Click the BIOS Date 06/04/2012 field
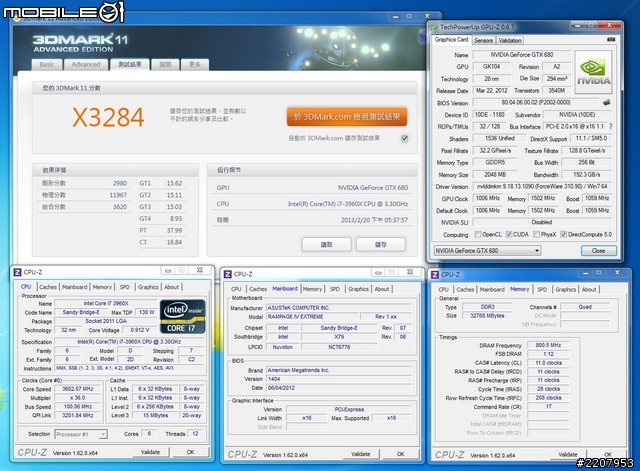The image size is (640, 471). click(x=339, y=388)
